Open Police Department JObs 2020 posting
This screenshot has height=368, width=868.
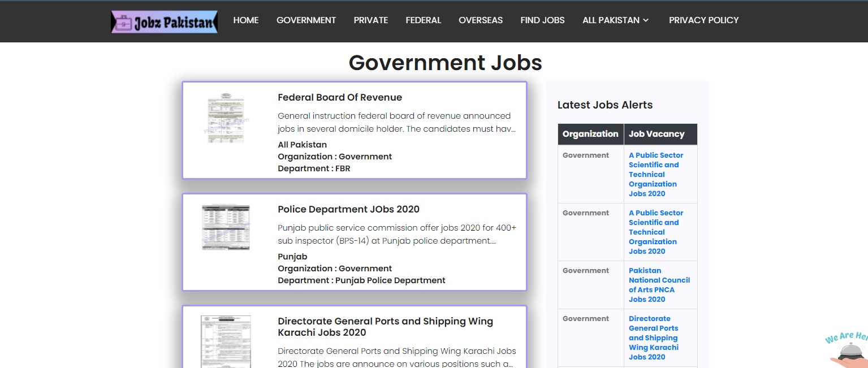348,209
